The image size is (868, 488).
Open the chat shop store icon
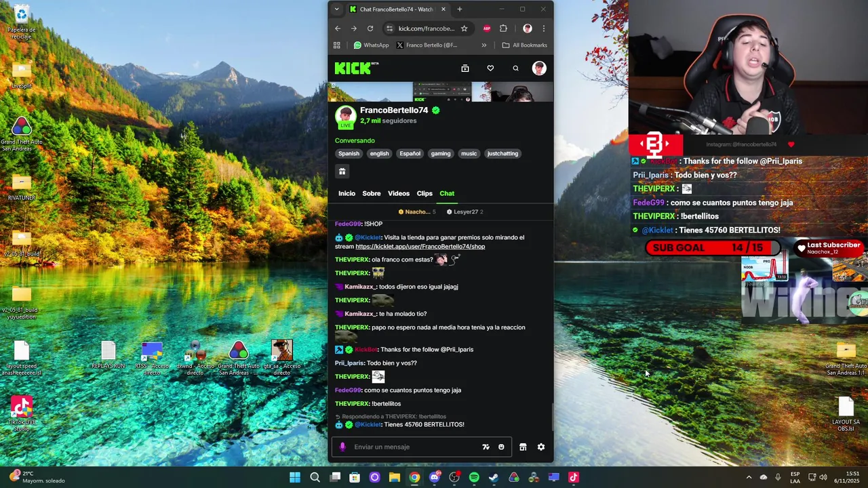coord(523,447)
